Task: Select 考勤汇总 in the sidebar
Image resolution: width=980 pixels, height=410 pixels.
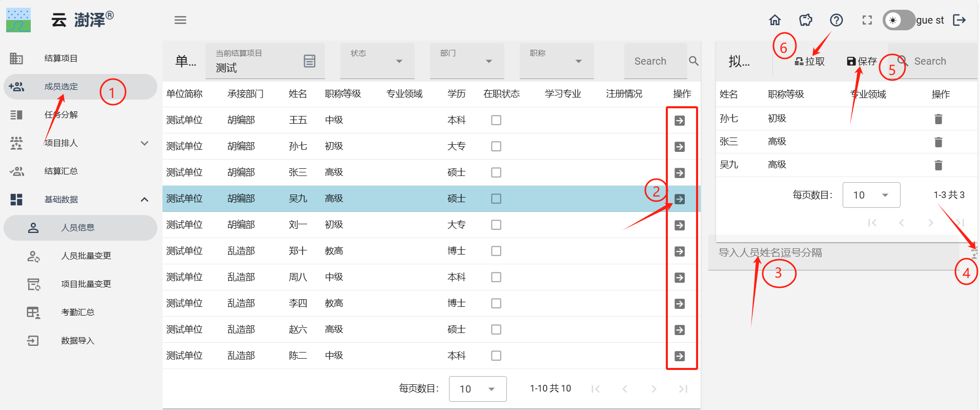Action: click(77, 312)
